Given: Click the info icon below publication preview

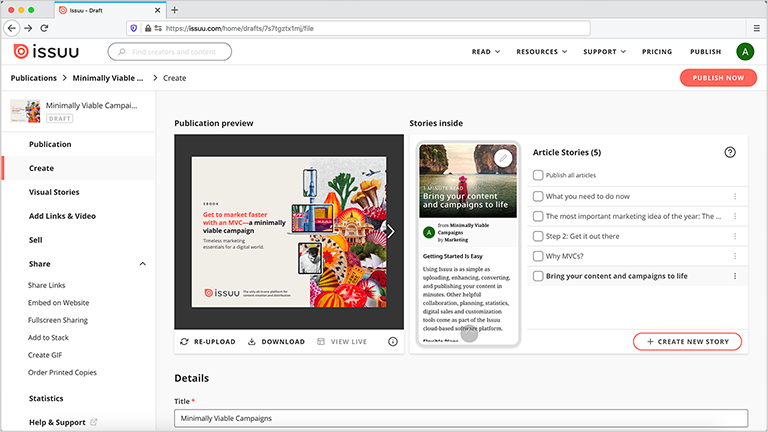Looking at the screenshot, I should click(x=392, y=342).
